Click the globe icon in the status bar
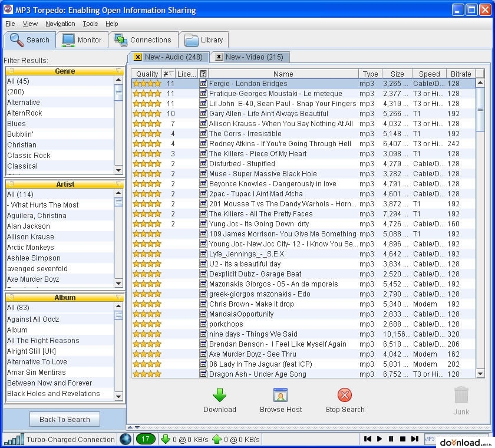Viewport: 495px width, 448px height. 126,439
